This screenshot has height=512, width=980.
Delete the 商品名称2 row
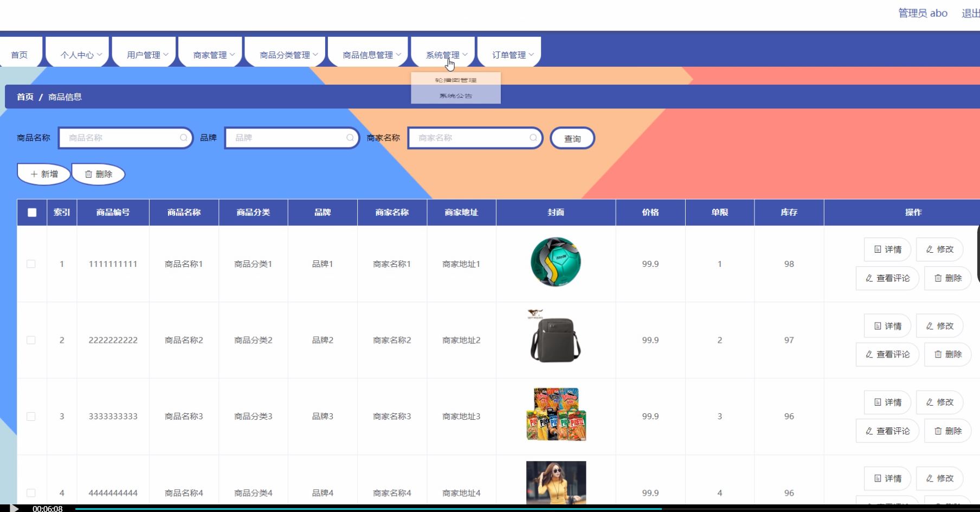point(947,354)
